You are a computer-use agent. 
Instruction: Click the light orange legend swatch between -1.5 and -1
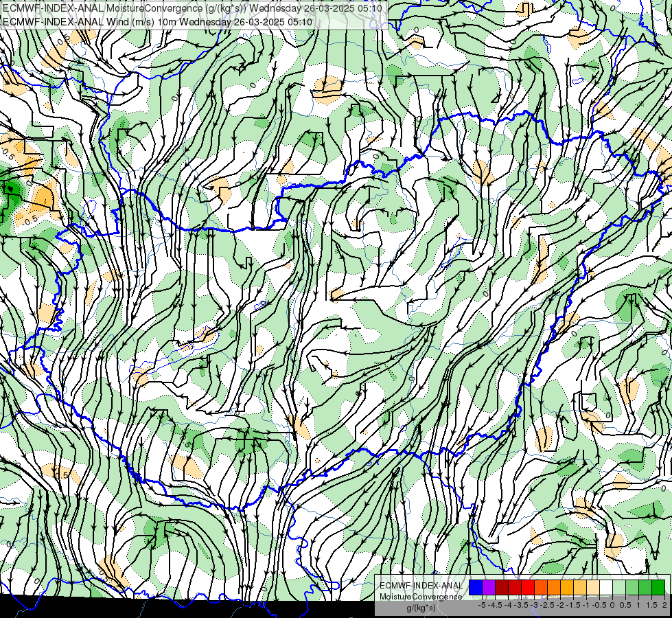point(580,587)
